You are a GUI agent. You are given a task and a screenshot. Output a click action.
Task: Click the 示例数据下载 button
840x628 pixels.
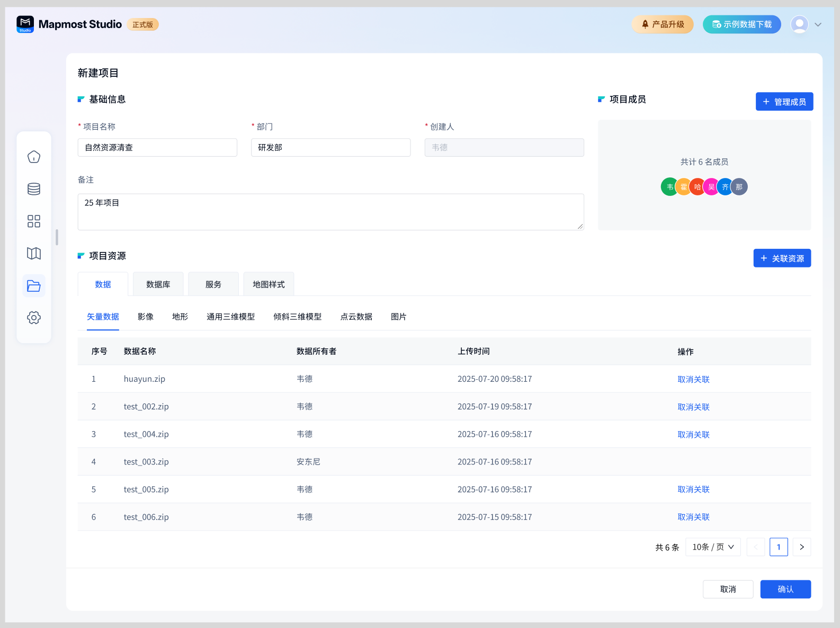coord(741,24)
